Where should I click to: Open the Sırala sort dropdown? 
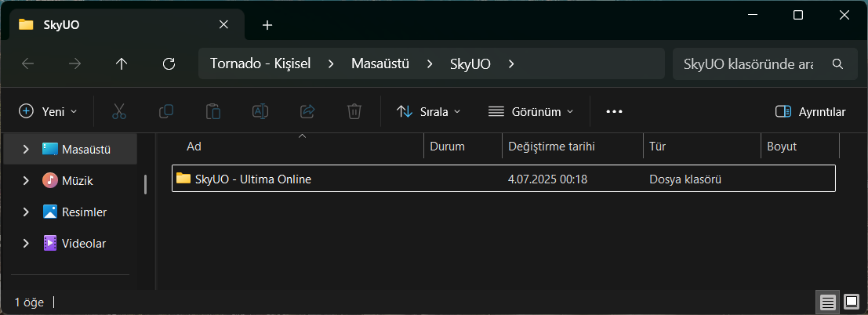(x=429, y=111)
